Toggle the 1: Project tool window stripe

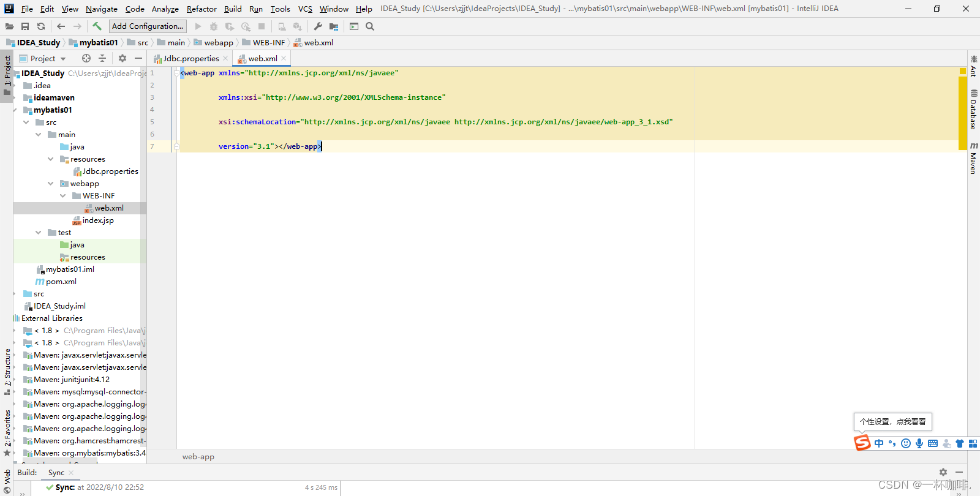pos(7,75)
